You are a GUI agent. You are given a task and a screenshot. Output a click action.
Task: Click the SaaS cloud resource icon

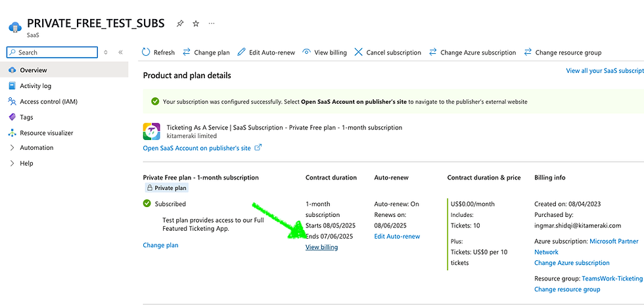(15, 27)
